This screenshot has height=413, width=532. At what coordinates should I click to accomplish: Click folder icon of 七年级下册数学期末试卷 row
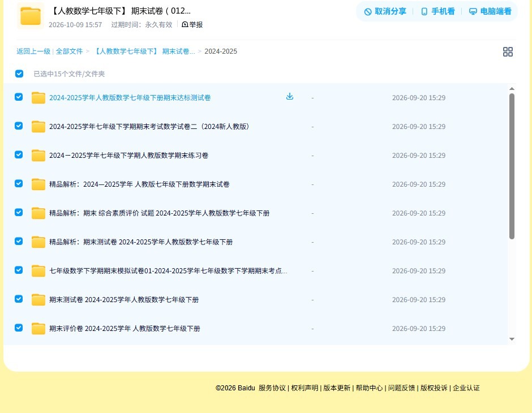38,184
